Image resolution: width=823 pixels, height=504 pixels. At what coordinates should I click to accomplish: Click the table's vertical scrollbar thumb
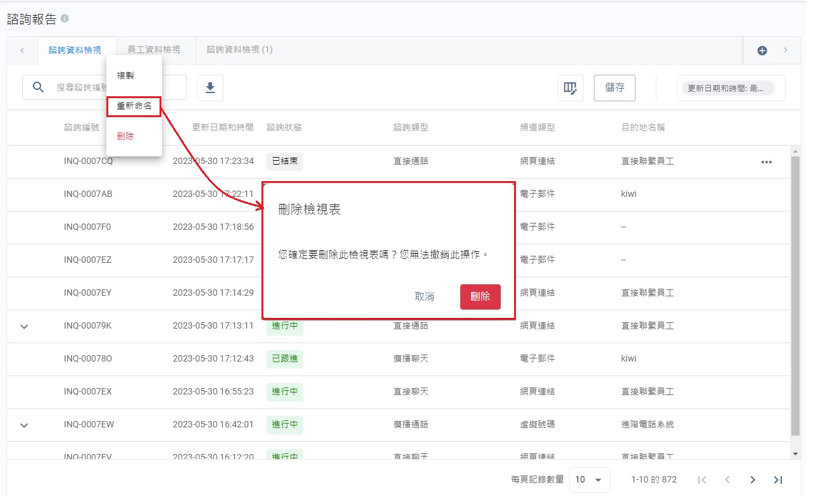coord(796,296)
